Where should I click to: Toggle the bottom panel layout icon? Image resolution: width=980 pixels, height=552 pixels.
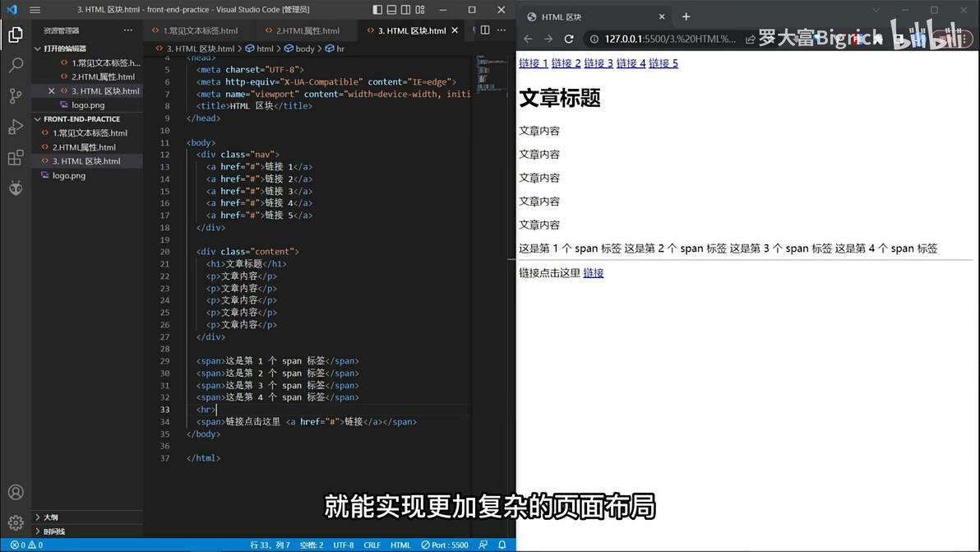pos(391,9)
